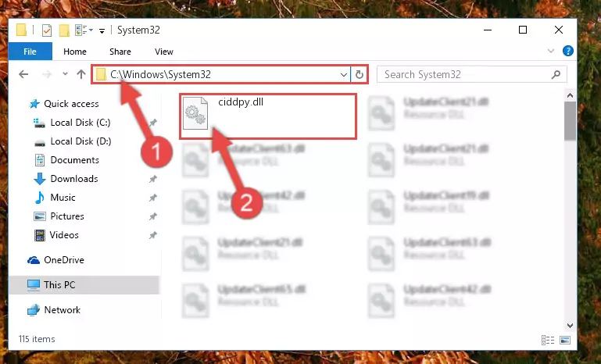Click the Properties quick access icon
This screenshot has height=364, width=601.
point(46,30)
